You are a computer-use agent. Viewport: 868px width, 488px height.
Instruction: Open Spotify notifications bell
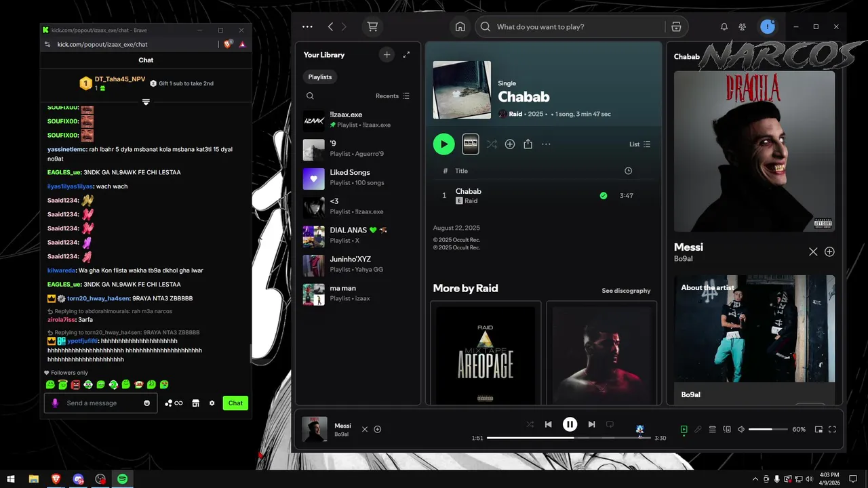click(x=724, y=26)
